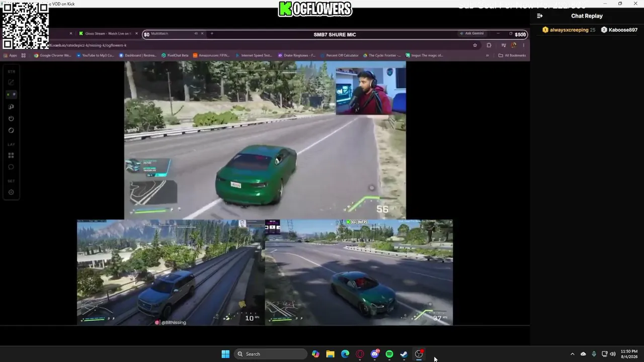This screenshot has height=362, width=644.
Task: Open volume control tray icon
Action: 613,354
